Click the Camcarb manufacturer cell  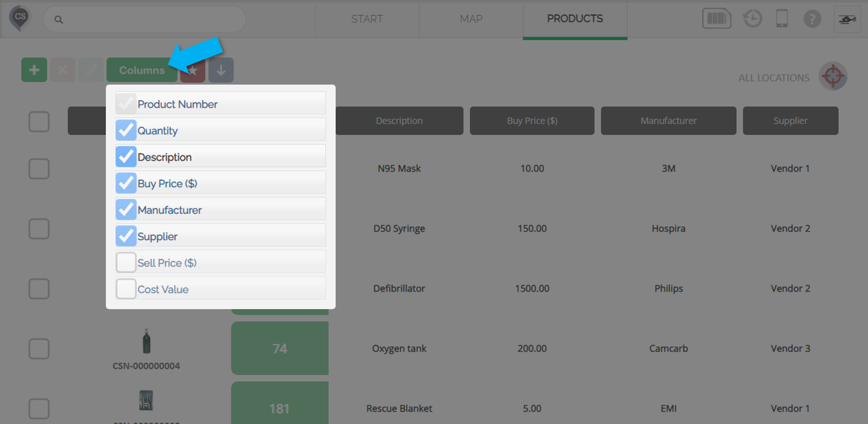coord(668,348)
